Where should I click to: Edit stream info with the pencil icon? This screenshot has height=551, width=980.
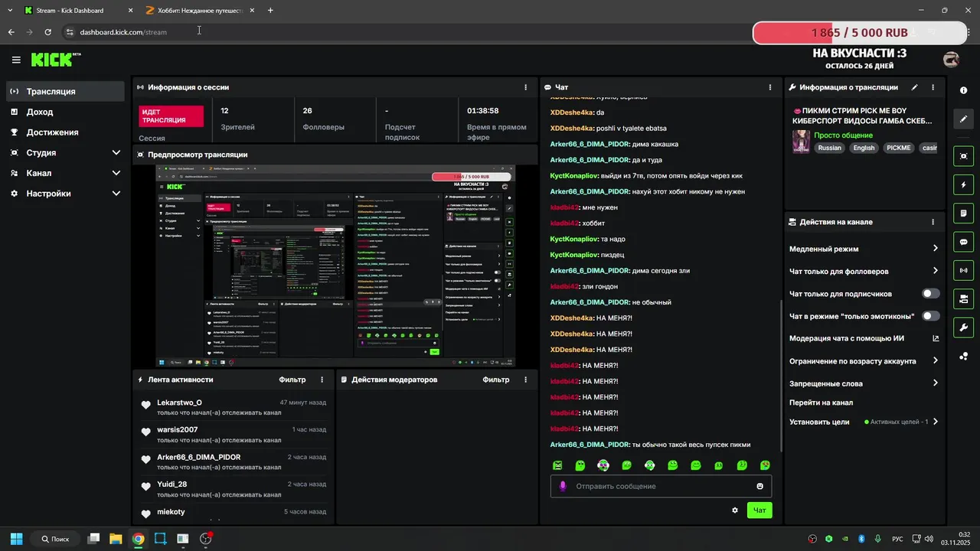point(914,87)
